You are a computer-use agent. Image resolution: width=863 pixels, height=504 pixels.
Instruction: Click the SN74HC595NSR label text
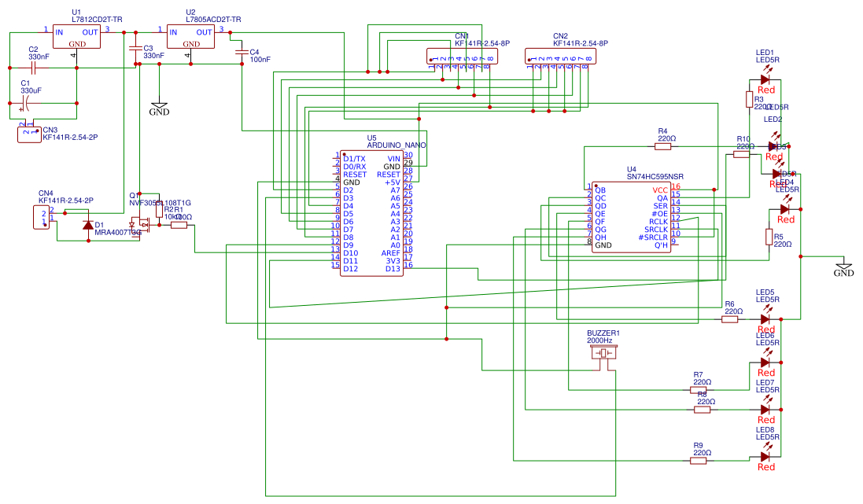point(655,177)
